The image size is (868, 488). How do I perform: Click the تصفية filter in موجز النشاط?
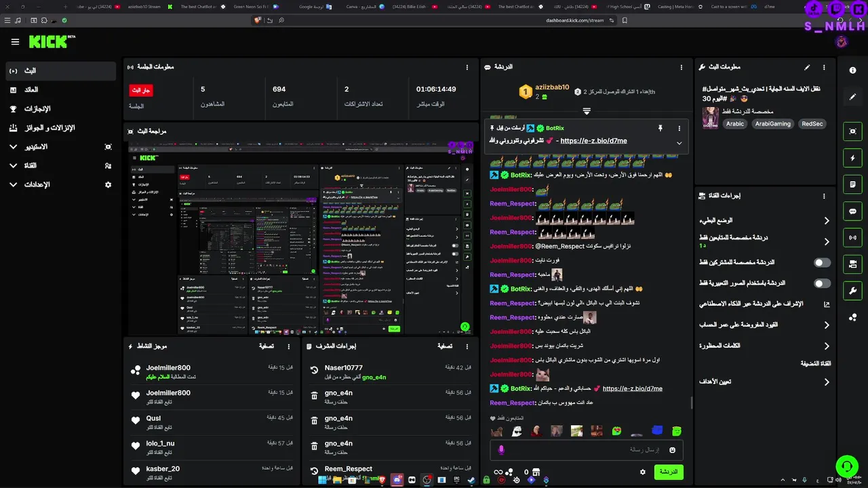[x=267, y=346]
